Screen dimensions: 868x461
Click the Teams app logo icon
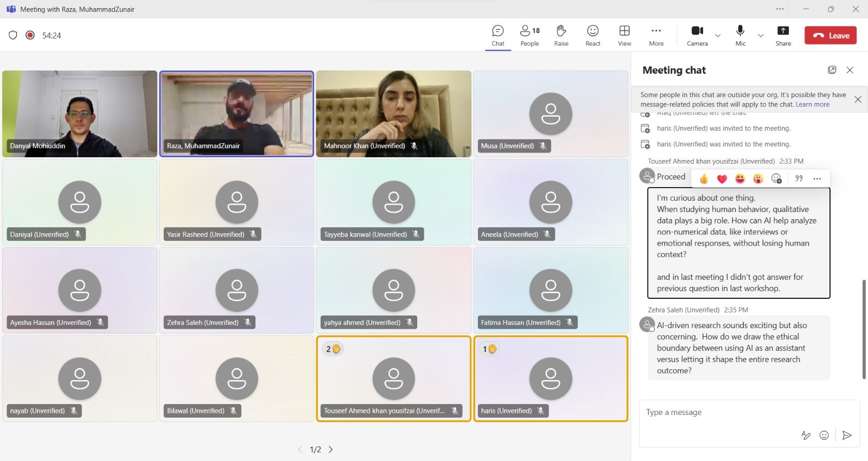(x=11, y=9)
